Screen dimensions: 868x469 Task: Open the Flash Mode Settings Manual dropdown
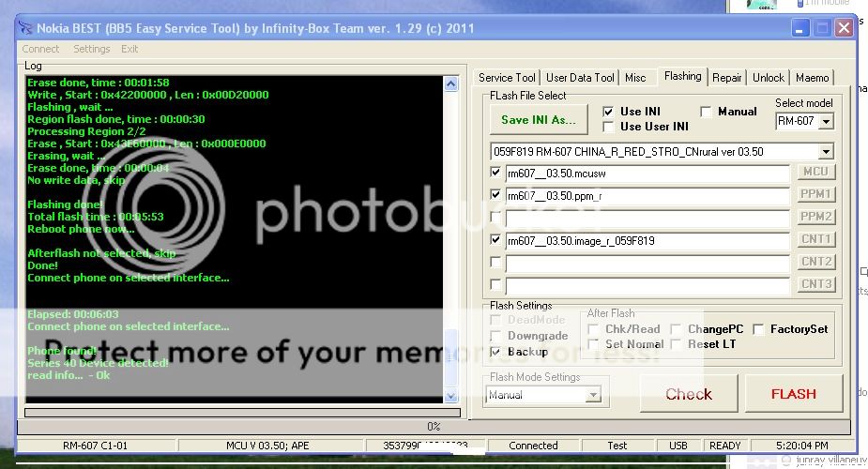point(592,395)
